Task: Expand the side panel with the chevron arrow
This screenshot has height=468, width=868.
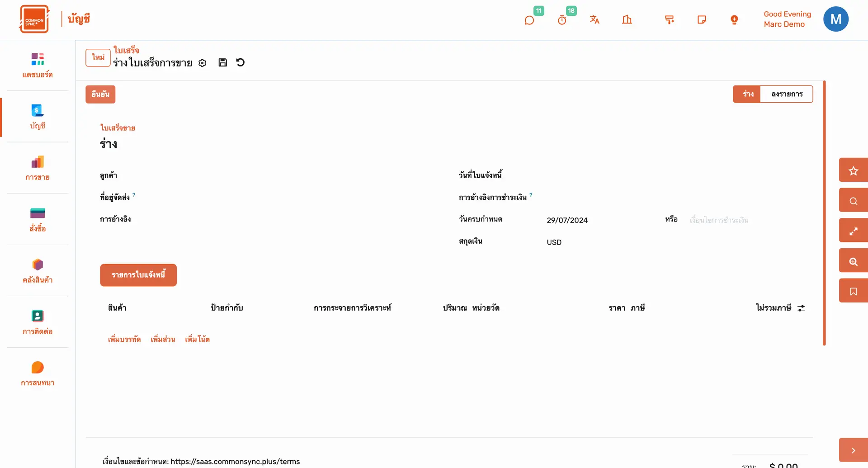Action: click(853, 450)
